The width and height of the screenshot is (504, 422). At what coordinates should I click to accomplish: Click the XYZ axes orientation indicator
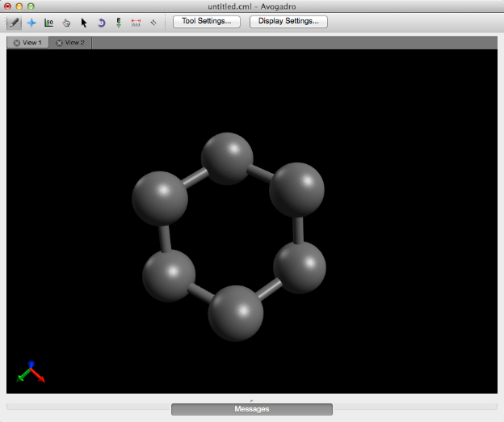[30, 372]
